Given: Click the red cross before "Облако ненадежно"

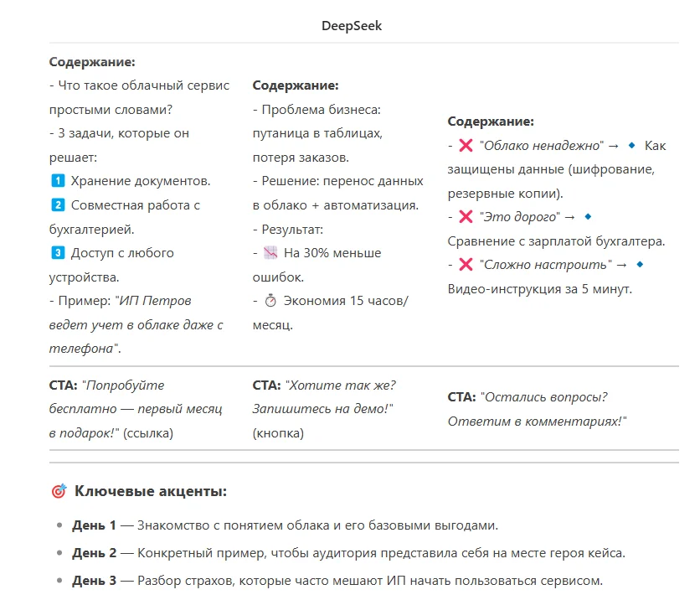Looking at the screenshot, I should tap(466, 146).
